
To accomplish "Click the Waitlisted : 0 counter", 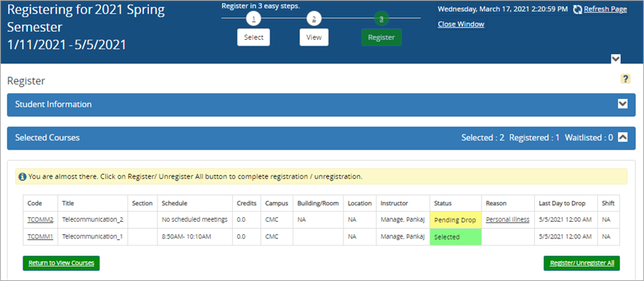I will tap(589, 138).
